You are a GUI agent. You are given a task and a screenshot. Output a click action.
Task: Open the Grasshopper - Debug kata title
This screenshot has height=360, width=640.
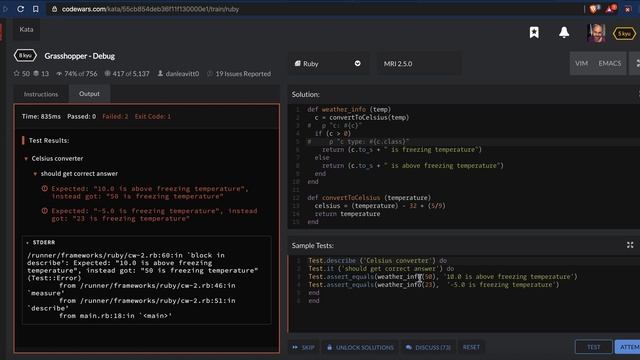tap(80, 56)
